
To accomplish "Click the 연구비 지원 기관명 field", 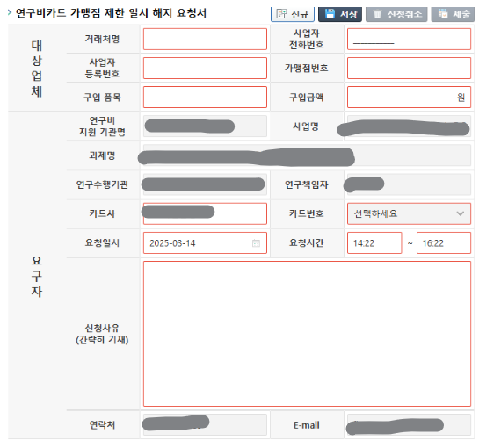I will (x=205, y=126).
